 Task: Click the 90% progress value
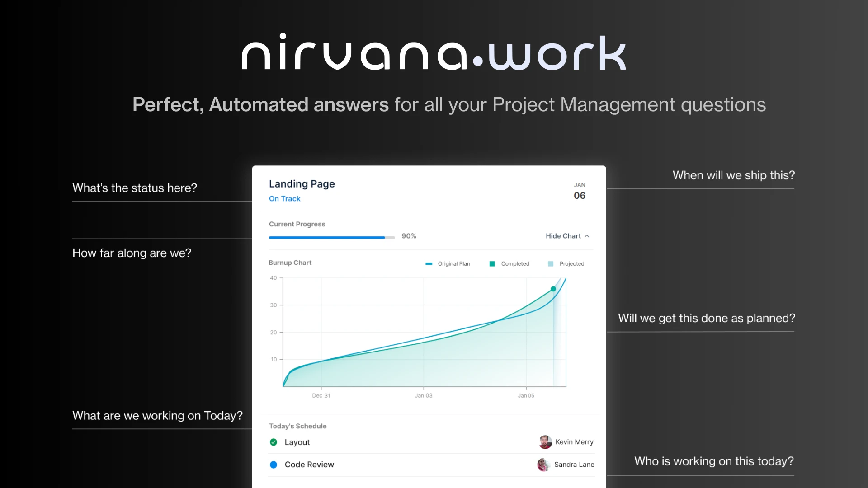(409, 236)
